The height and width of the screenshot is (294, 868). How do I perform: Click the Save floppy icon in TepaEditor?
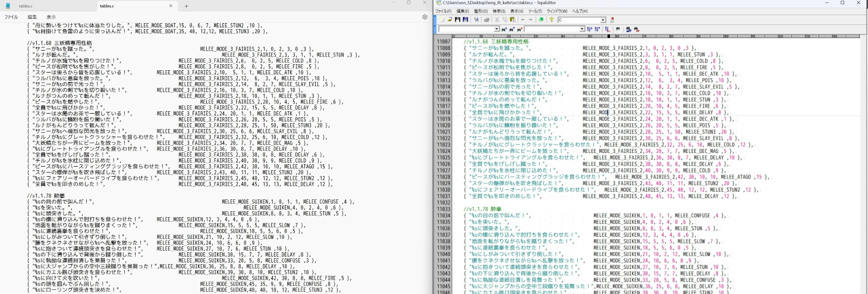pos(457,20)
